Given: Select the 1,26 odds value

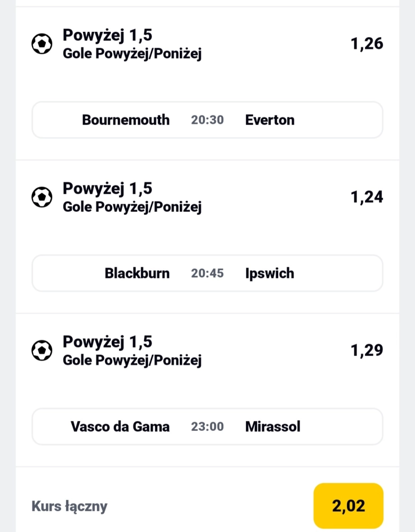Looking at the screenshot, I should coord(367,44).
